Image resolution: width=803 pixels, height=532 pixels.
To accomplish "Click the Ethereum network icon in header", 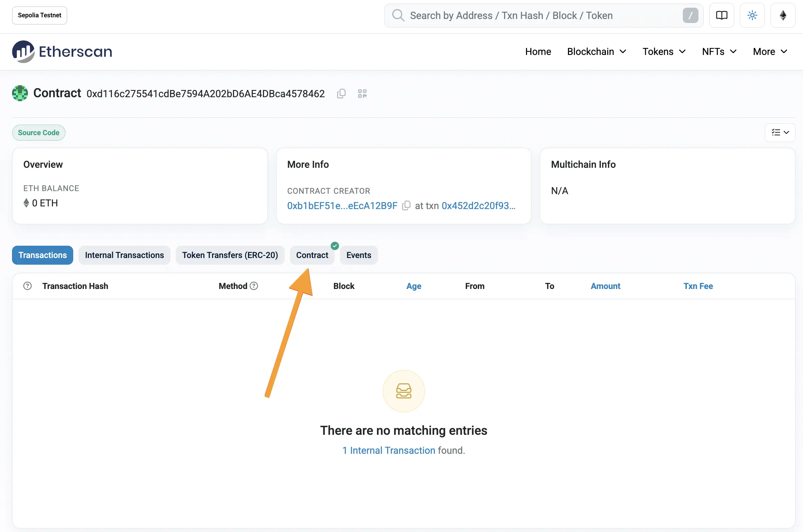I will pos(783,15).
